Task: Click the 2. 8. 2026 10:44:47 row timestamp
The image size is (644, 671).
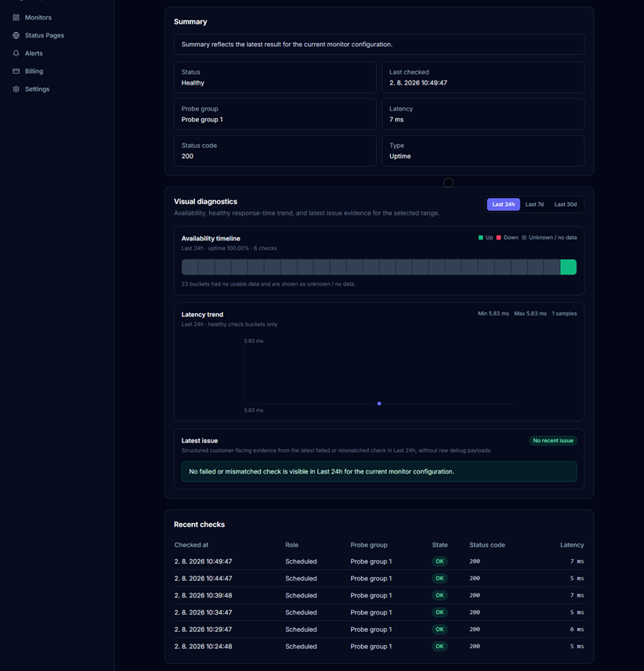Action: 203,579
